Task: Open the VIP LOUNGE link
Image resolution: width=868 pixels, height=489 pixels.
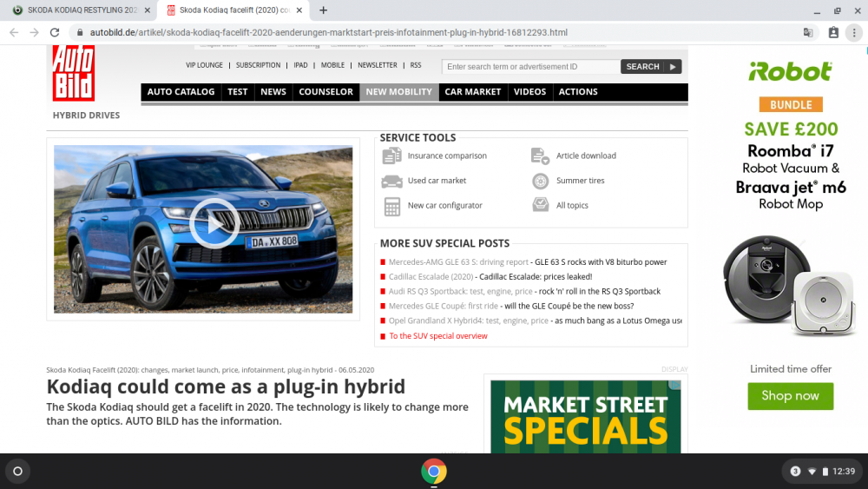Action: point(204,65)
